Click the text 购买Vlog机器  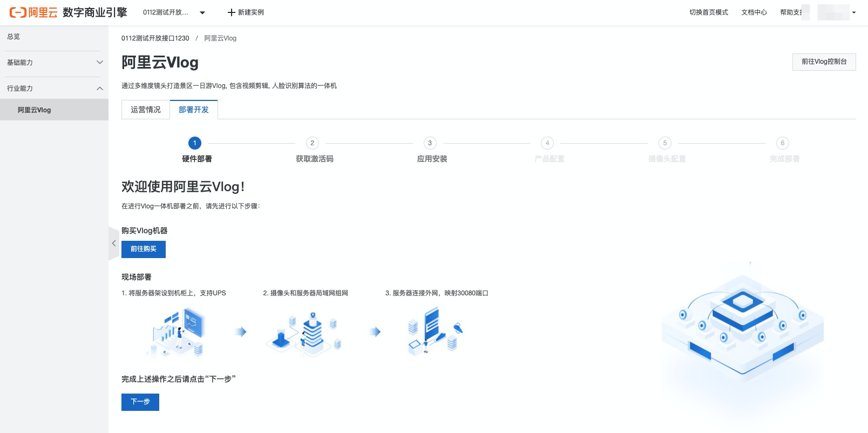(x=145, y=231)
